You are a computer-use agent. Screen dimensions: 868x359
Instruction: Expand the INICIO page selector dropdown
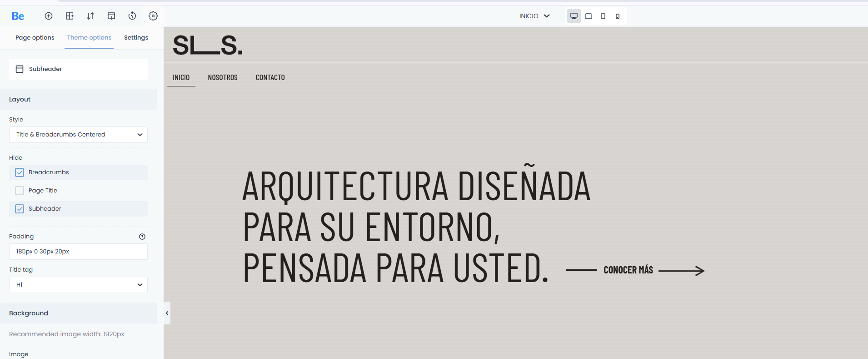[x=534, y=16]
